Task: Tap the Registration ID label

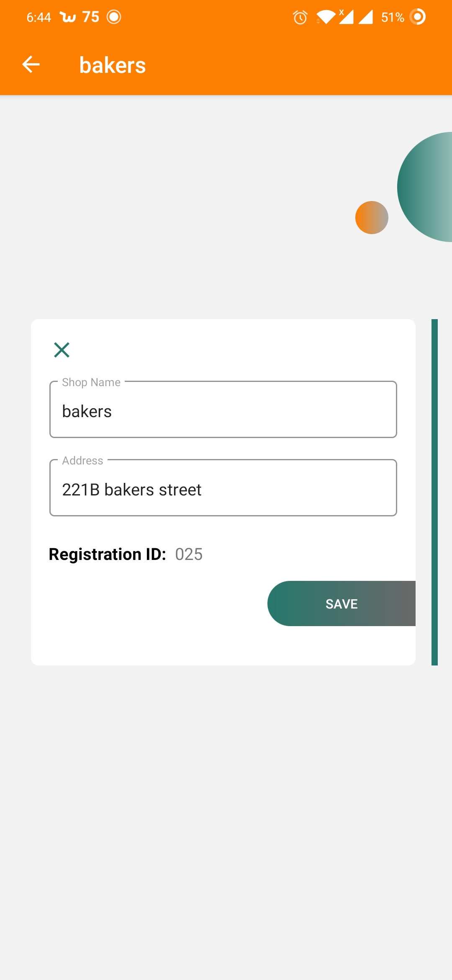Action: coord(108,554)
